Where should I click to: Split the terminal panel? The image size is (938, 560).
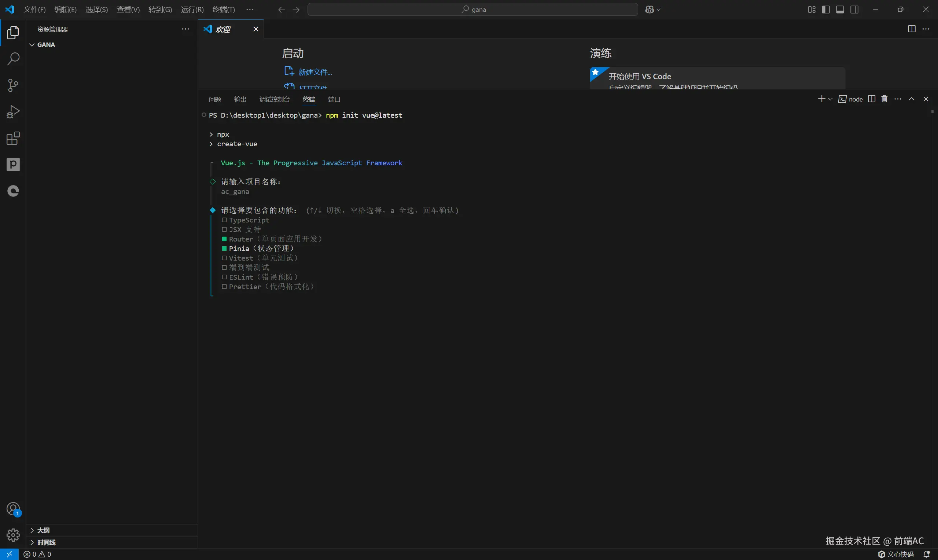tap(872, 99)
